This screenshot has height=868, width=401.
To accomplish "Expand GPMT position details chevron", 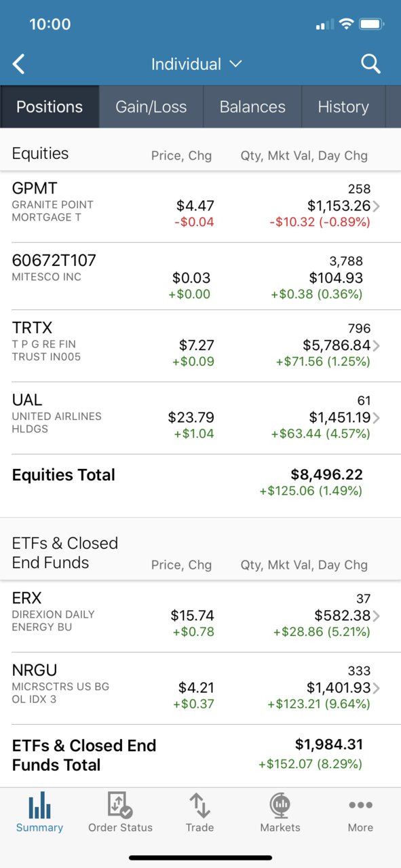I will pyautogui.click(x=377, y=206).
